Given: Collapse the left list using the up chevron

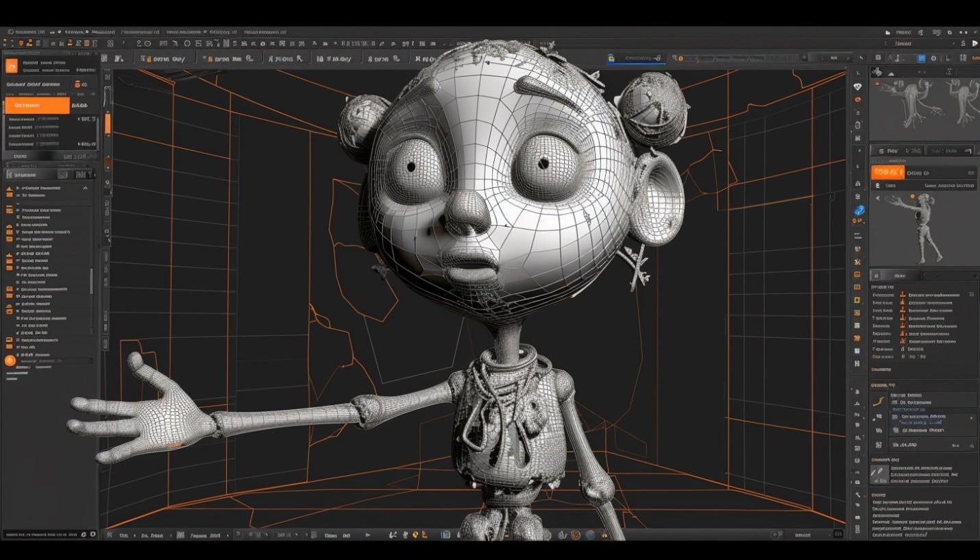Looking at the screenshot, I should point(85,188).
